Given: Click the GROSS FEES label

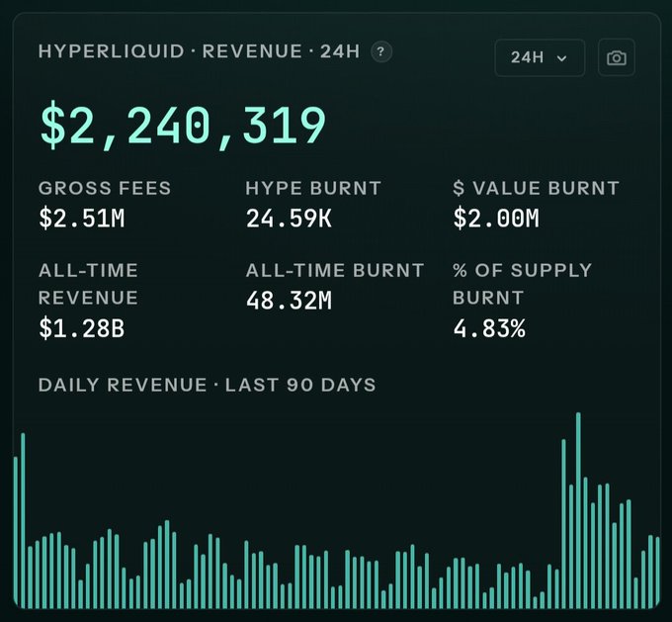Looking at the screenshot, I should tap(105, 188).
